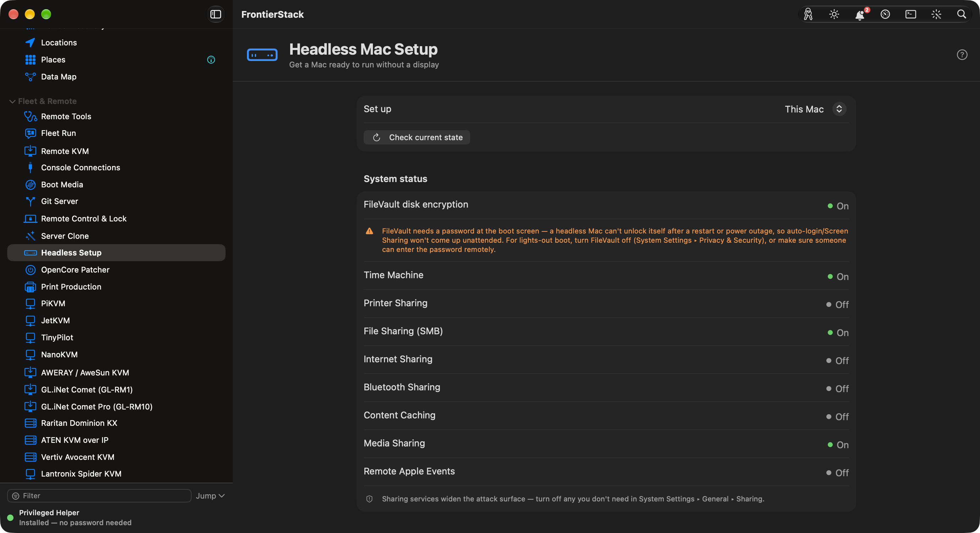The image size is (980, 533).
Task: Open GL.iNet Comet Pro (GL-RM10)
Action: tap(116, 407)
